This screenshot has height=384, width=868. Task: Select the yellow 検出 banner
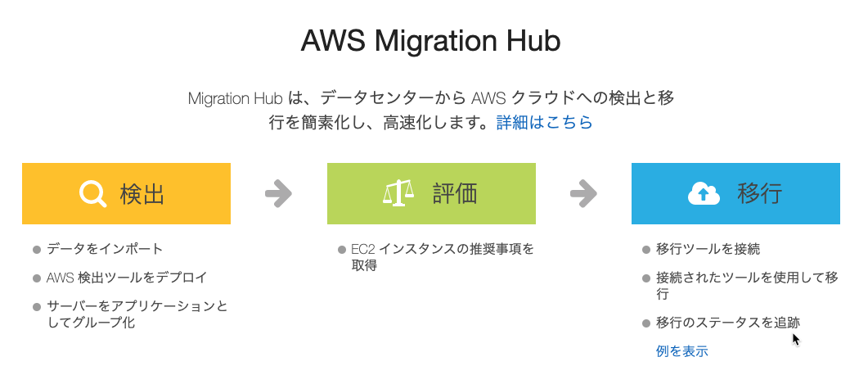click(x=126, y=193)
